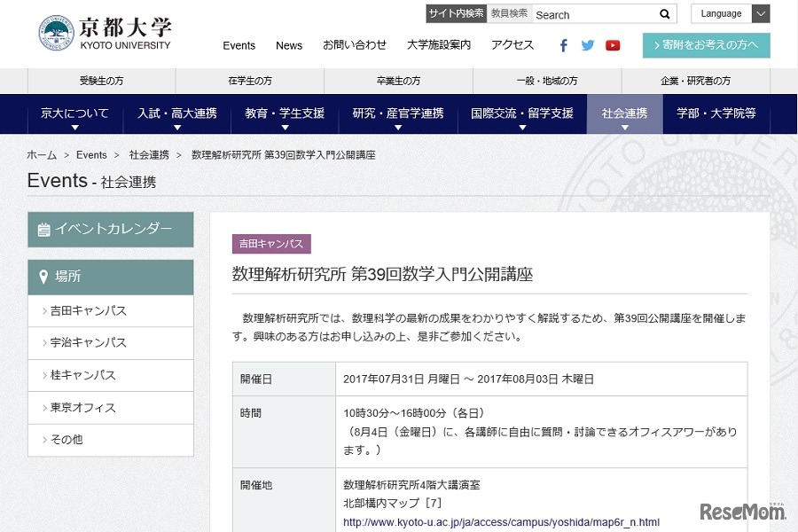Expand the 研究・産官学連携 menu
798x532 pixels.
[397, 114]
